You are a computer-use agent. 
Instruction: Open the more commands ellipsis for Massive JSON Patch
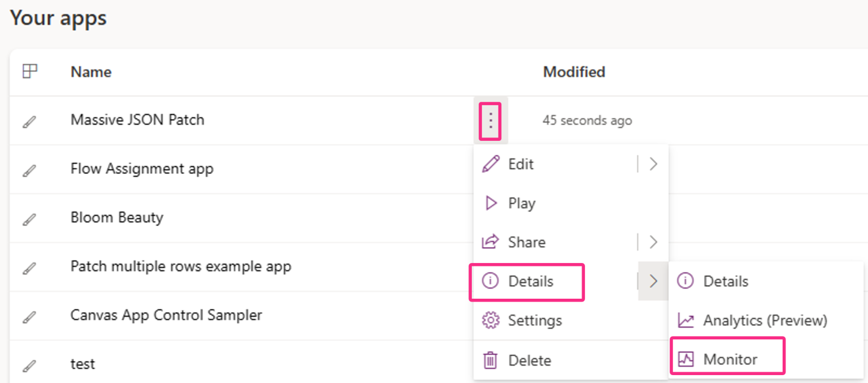pyautogui.click(x=491, y=120)
